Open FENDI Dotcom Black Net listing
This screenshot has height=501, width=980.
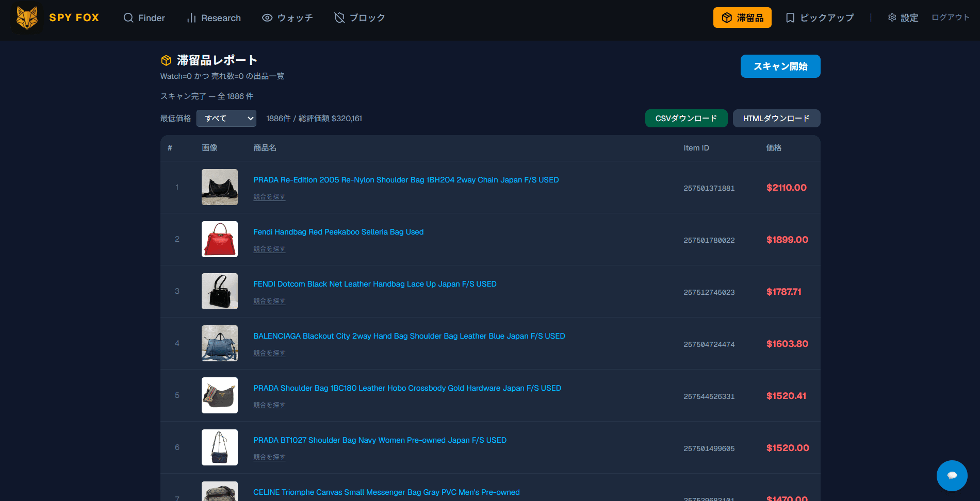tap(375, 284)
